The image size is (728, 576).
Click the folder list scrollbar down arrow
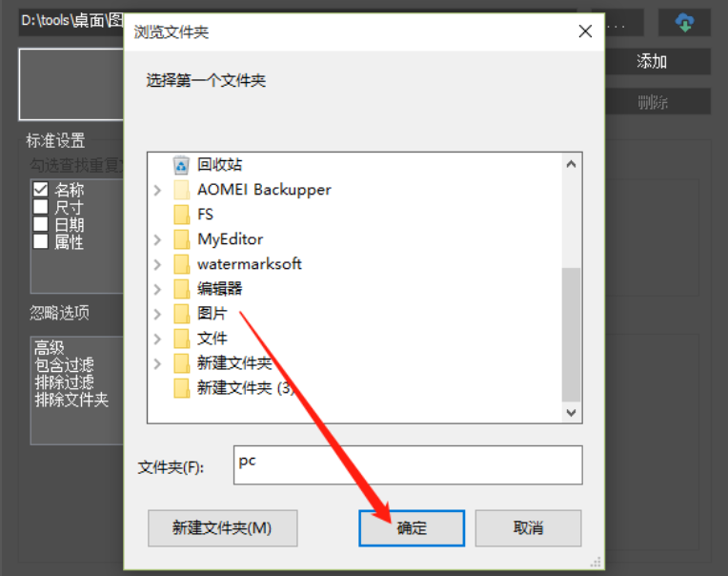pos(571,413)
